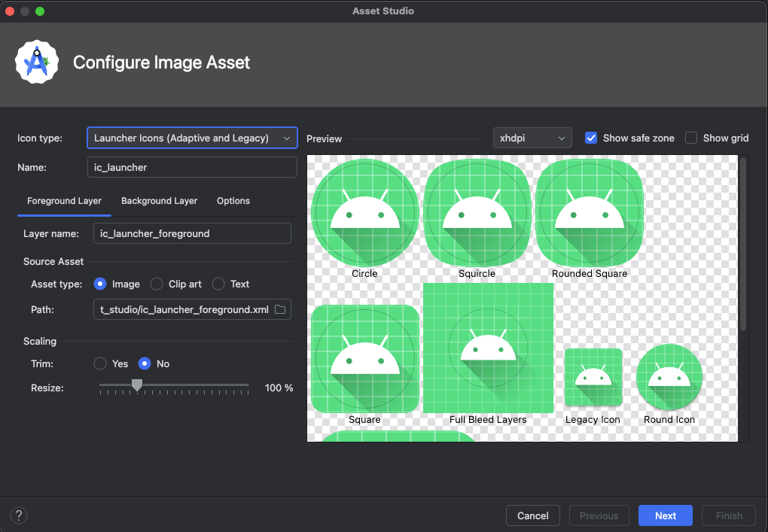Screen dimensions: 768x532
Task: Click the Preview label
Action: (325, 139)
